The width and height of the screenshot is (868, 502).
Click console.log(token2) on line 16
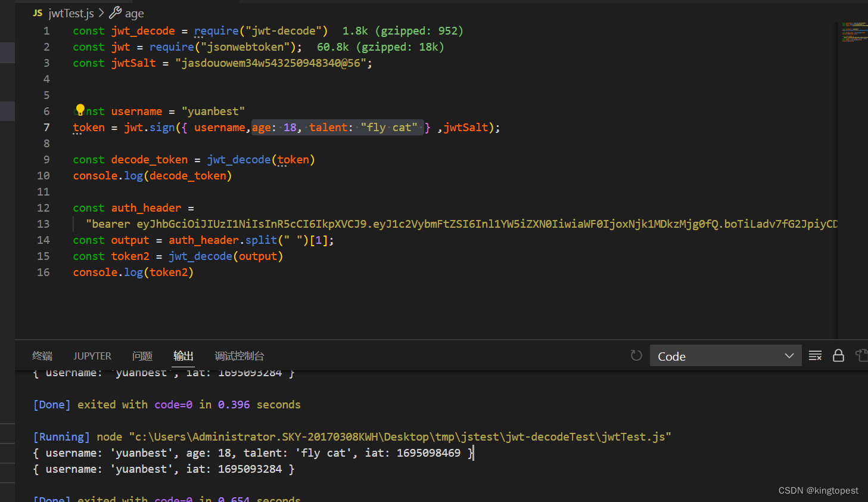(133, 272)
